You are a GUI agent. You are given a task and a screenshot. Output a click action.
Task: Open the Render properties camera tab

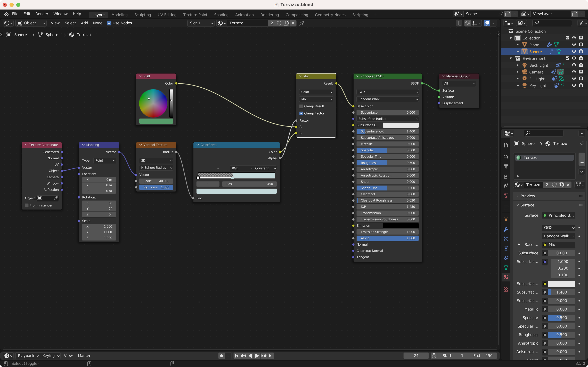(506, 157)
